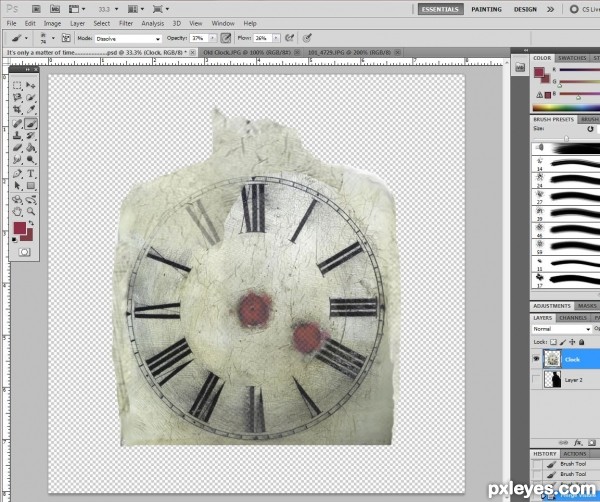Toggle lock transparent pixels

coord(553,342)
